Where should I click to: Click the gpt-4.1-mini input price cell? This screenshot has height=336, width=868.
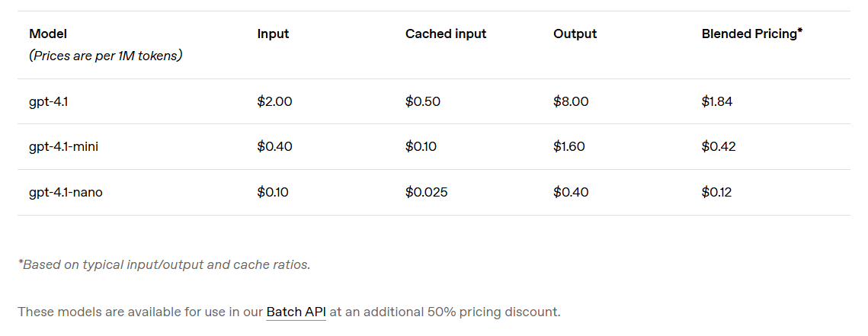click(274, 146)
